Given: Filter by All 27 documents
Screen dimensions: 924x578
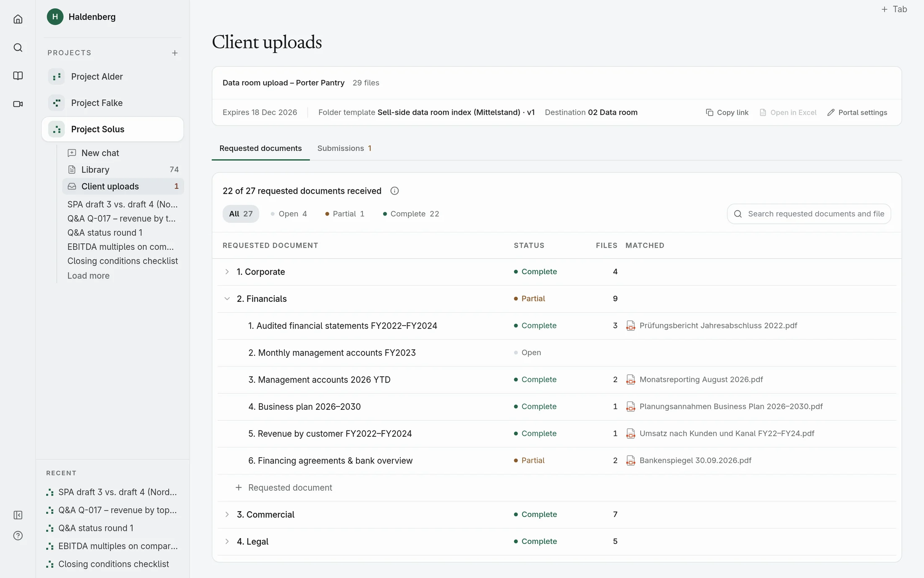Looking at the screenshot, I should pos(241,214).
